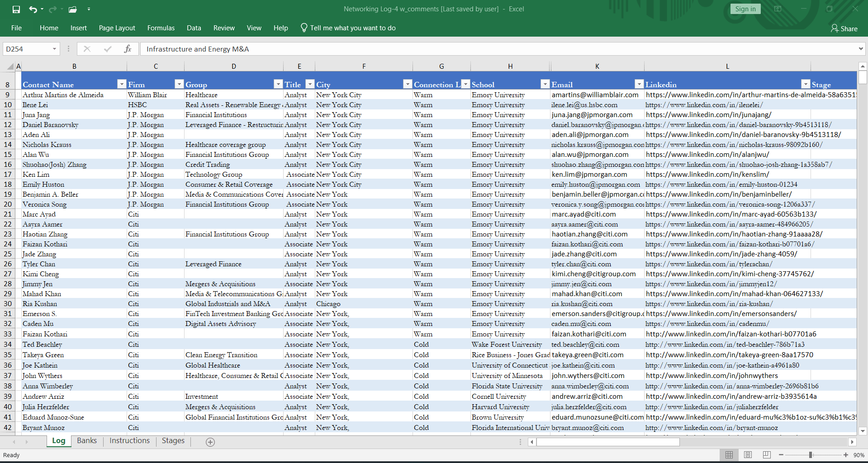Click next sheet navigation arrow
This screenshot has width=868, height=463.
27,442
